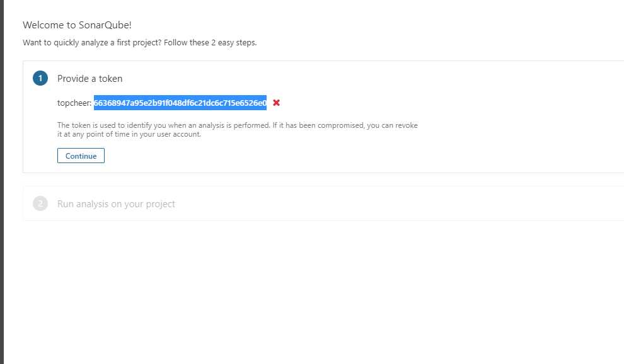Click the step 1 number badge
This screenshot has width=624, height=364.
pos(40,79)
